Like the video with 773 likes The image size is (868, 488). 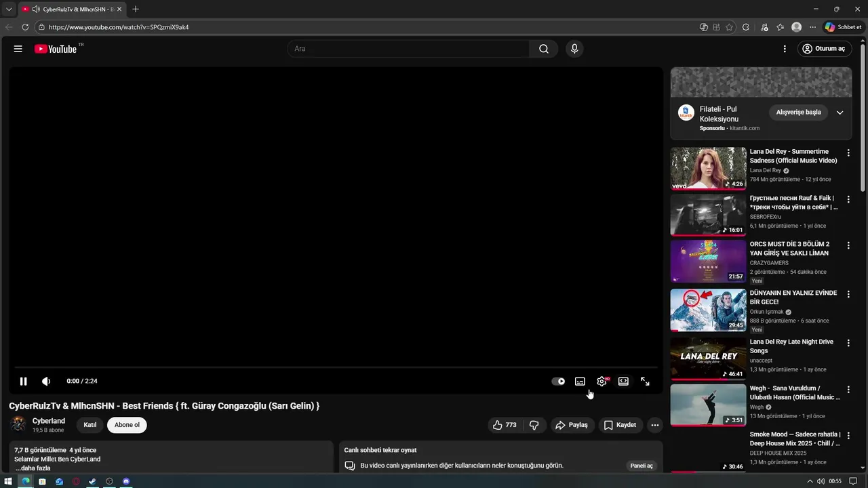(x=505, y=425)
